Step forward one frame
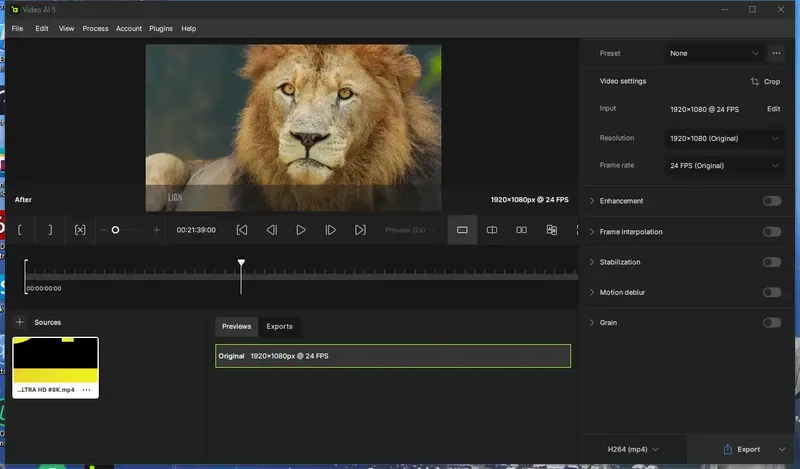 331,230
